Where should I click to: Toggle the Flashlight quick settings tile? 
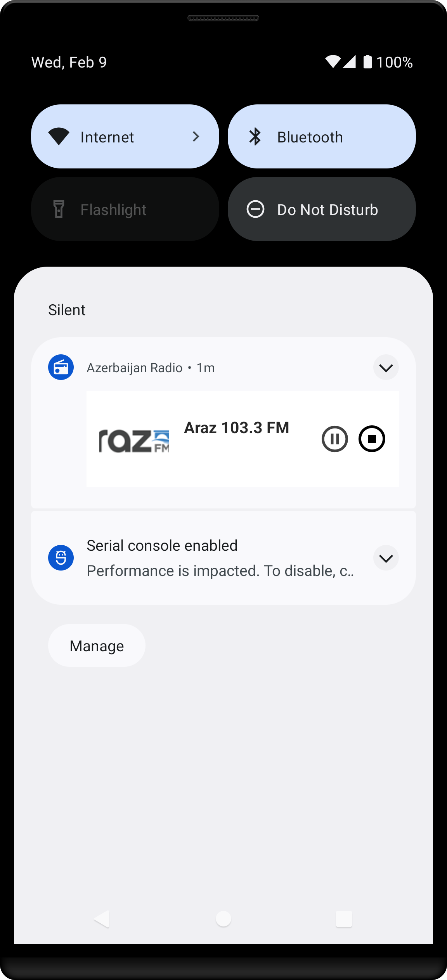coord(125,209)
